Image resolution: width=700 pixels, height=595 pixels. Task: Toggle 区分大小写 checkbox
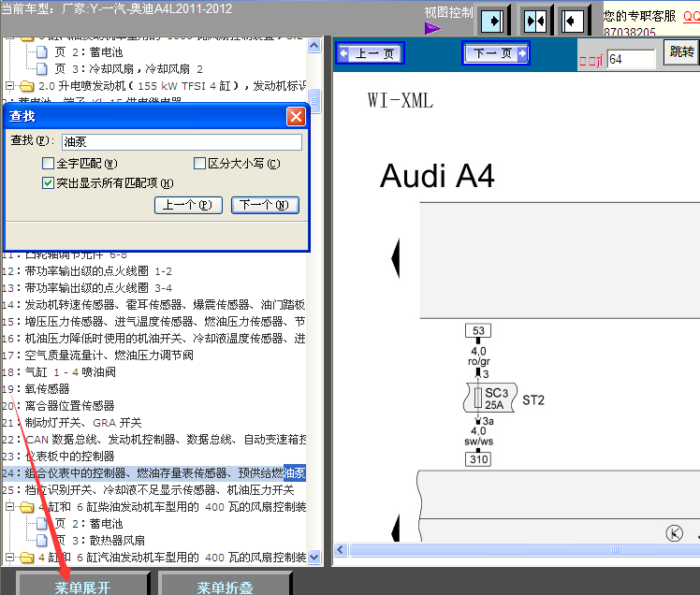(x=199, y=164)
